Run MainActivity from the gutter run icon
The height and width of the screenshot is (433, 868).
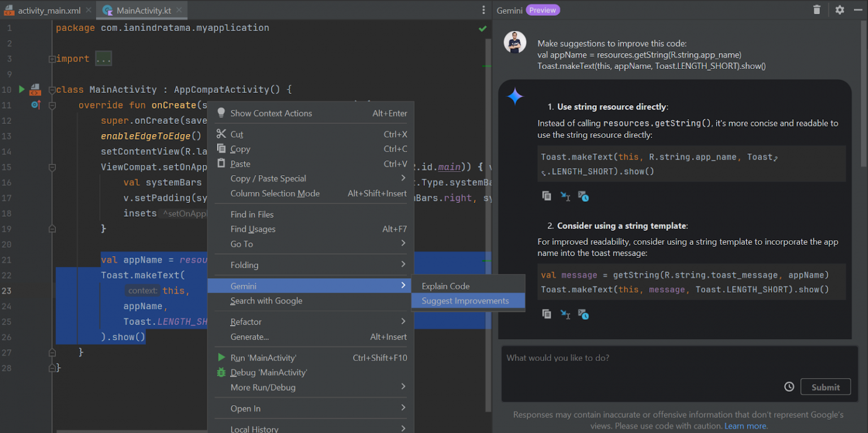(21, 89)
